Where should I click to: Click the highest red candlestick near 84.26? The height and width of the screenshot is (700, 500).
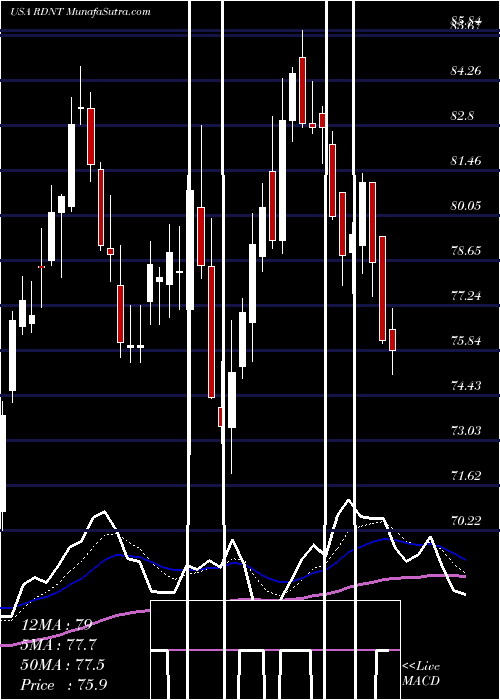303,90
